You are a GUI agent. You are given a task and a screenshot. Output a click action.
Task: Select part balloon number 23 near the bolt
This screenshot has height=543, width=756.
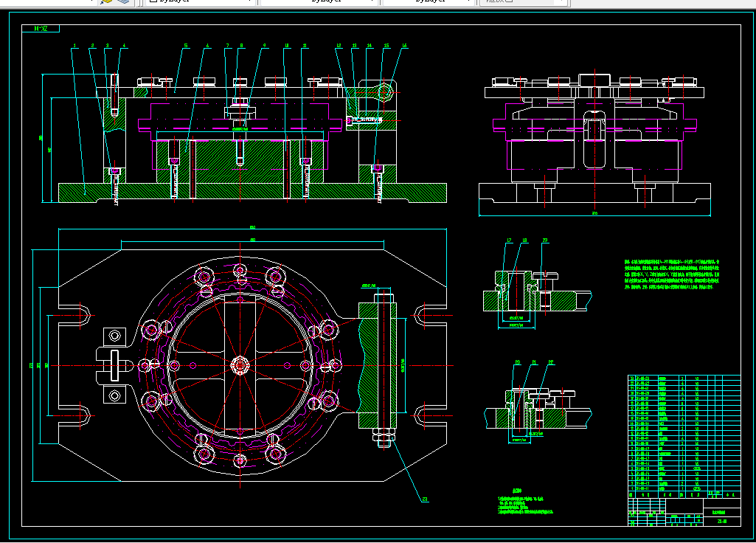[x=425, y=499]
